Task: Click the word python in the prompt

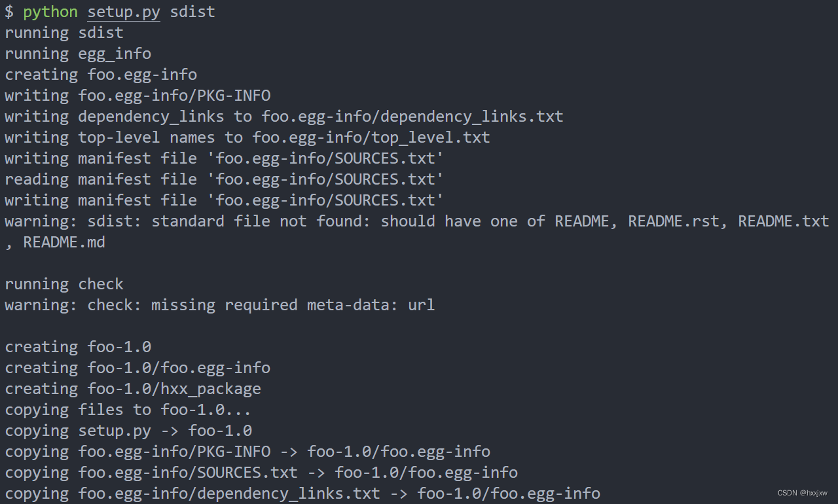Action: (x=50, y=12)
